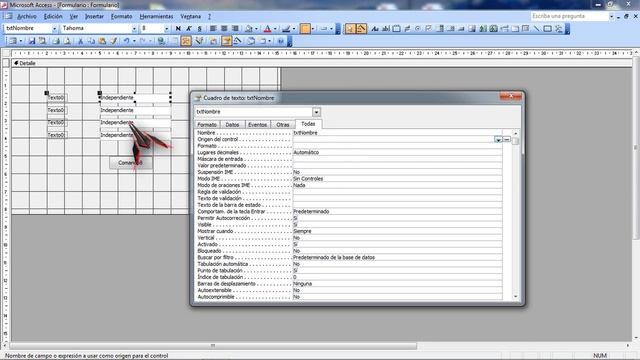The width and height of the screenshot is (640, 360).
Task: Toggle Italic (K) formatting
Action: coord(189,29)
